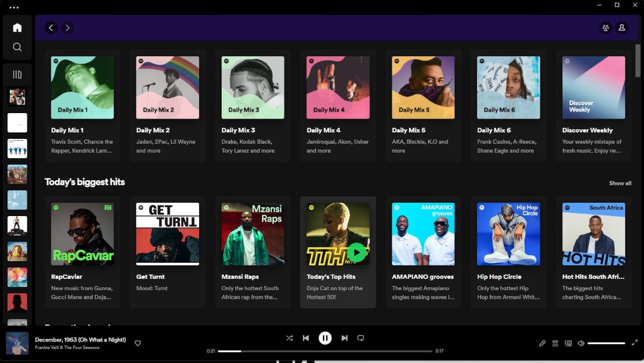Open the AMAPIANO grooves playlist cover

coord(423,234)
